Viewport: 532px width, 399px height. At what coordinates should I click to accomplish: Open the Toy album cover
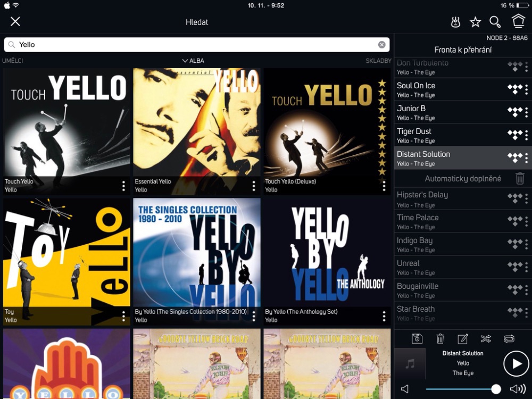[x=66, y=262]
